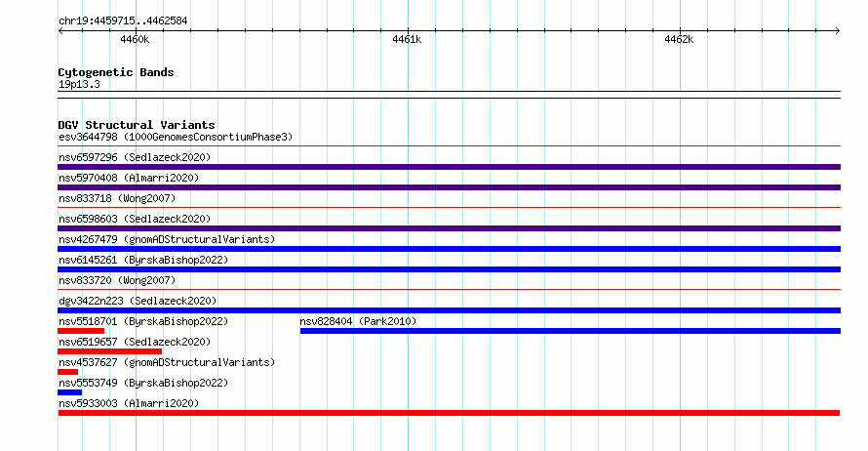This screenshot has width=868, height=451.
Task: Click the blue dgv3422n223 variant bar
Action: tap(449, 310)
